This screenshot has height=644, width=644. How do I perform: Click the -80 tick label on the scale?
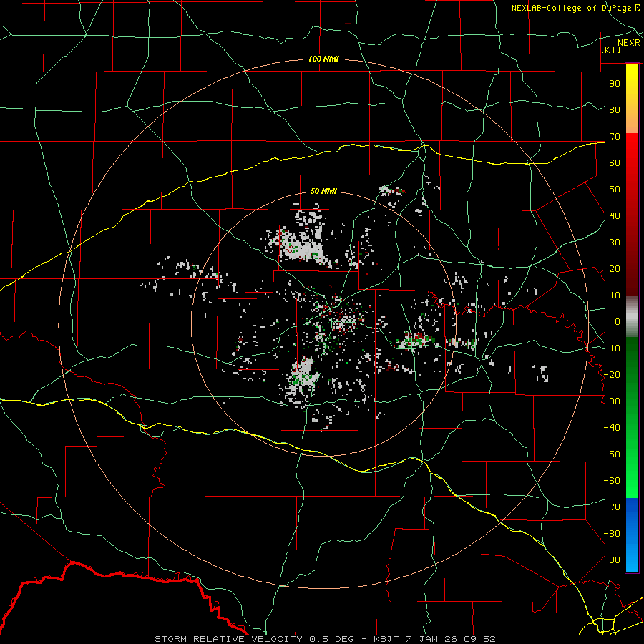pos(612,534)
